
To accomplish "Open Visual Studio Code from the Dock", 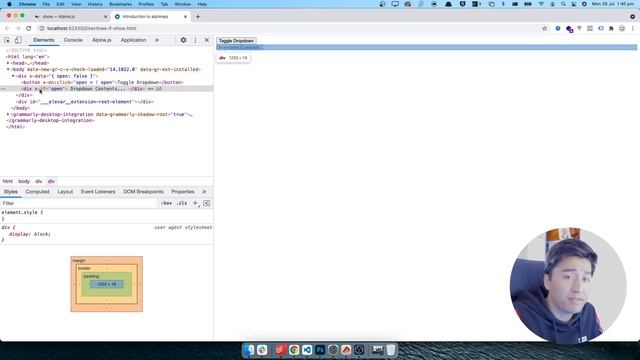I will coord(307,350).
